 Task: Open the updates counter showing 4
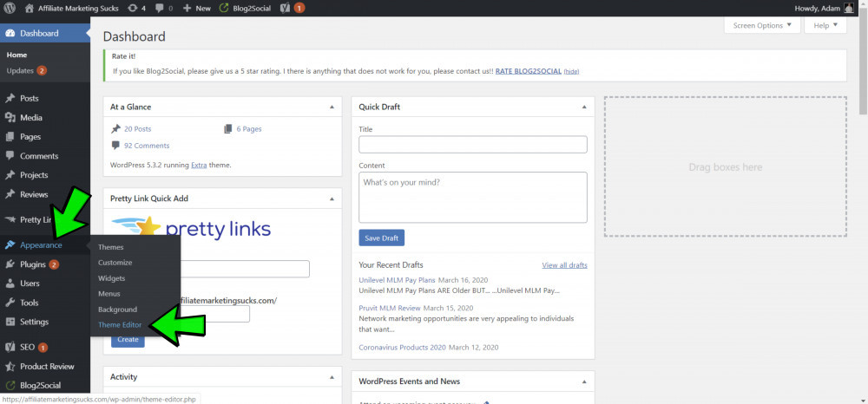136,9
